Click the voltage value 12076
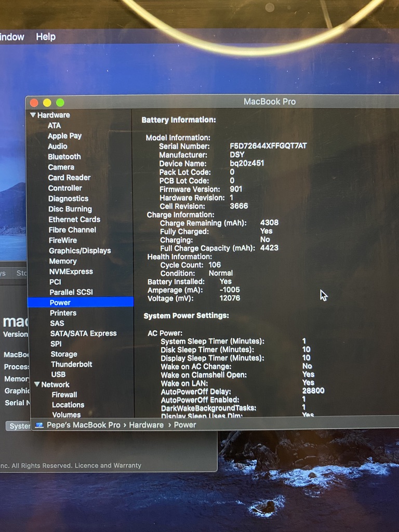 (x=230, y=298)
